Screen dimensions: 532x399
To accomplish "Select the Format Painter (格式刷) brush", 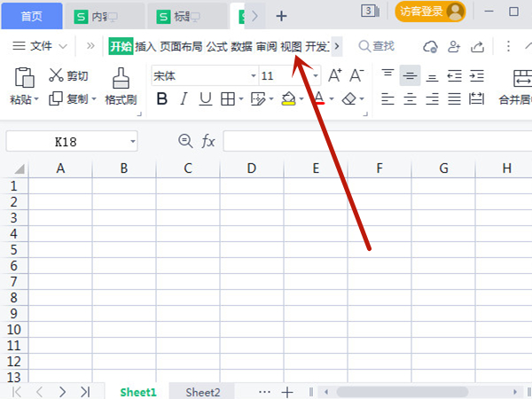I will point(121,78).
